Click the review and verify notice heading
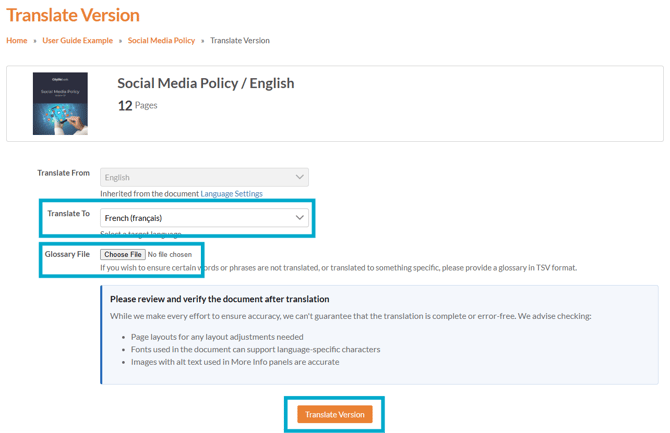The width and height of the screenshot is (670, 433). tap(219, 299)
